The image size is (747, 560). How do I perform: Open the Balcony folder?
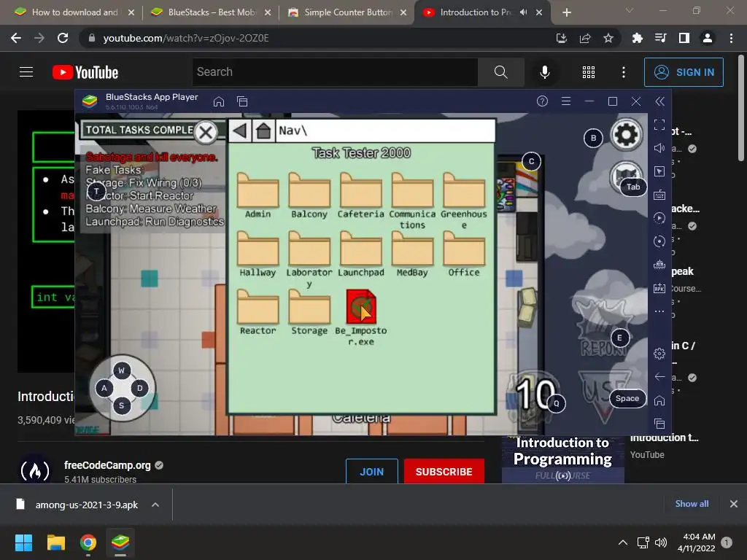click(309, 190)
